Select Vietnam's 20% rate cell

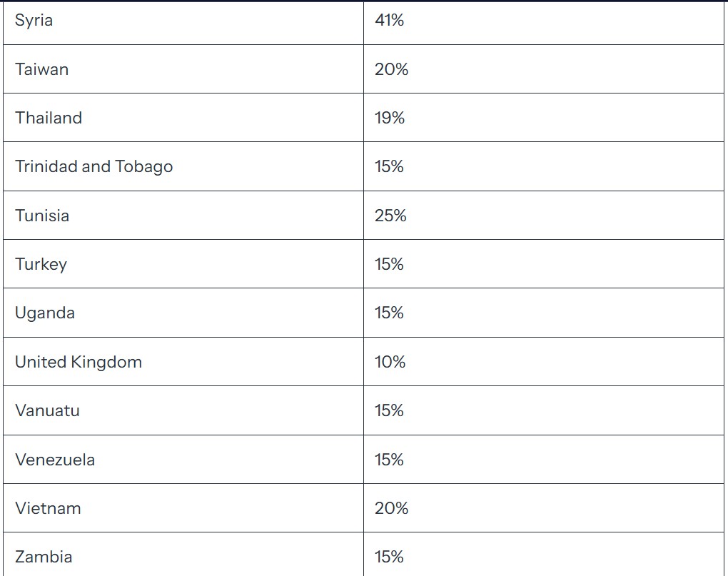point(544,508)
